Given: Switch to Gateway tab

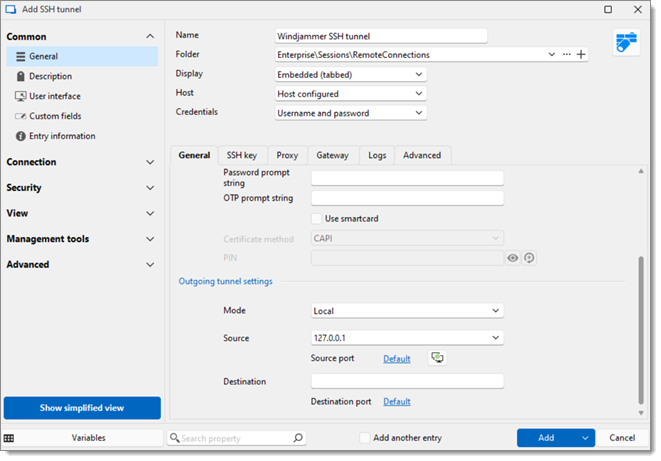Looking at the screenshot, I should (333, 155).
